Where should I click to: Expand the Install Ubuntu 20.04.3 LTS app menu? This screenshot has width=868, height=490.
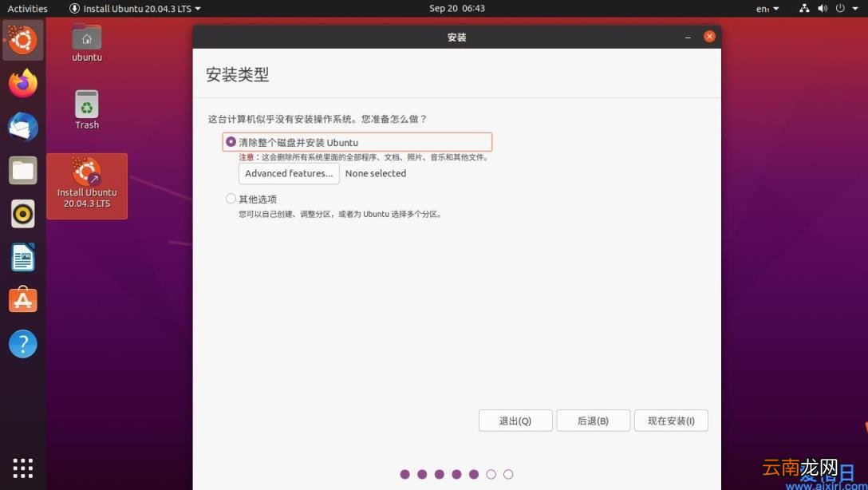[x=135, y=8]
